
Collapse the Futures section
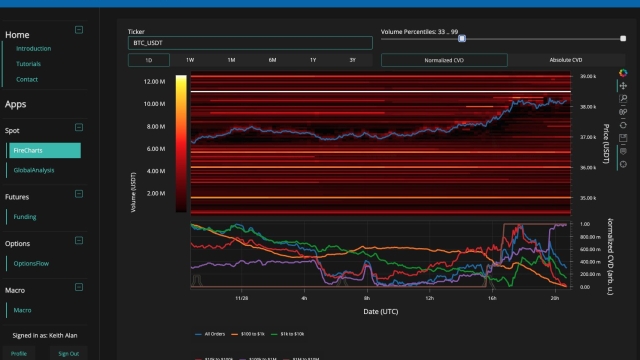(x=79, y=194)
